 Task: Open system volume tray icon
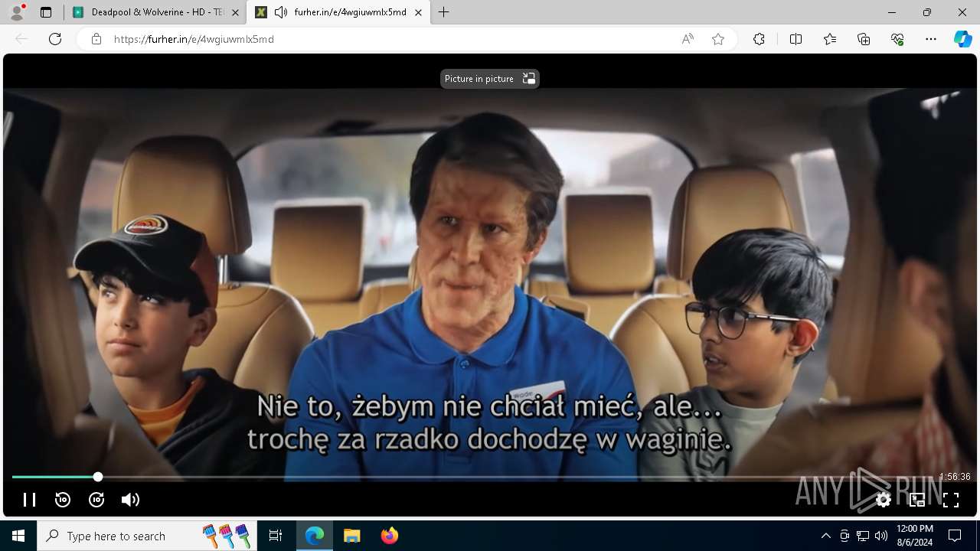click(x=881, y=536)
